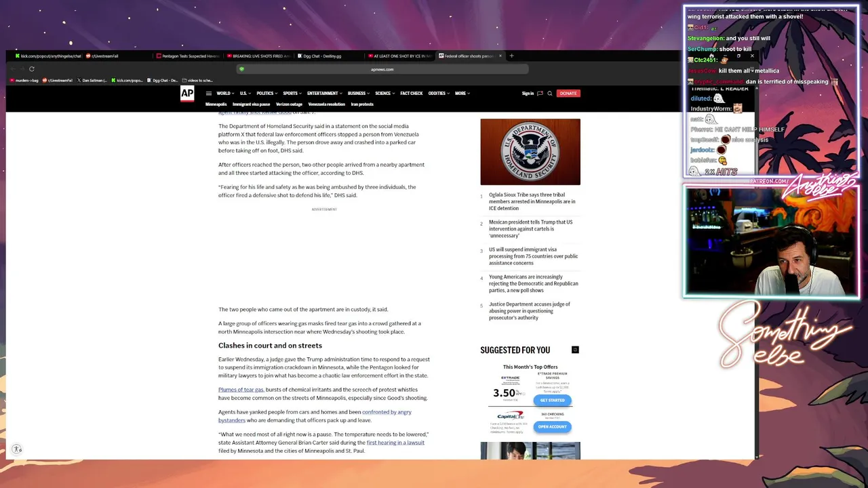Open the 'Dgg Chat - De...' bookmark

point(163,80)
